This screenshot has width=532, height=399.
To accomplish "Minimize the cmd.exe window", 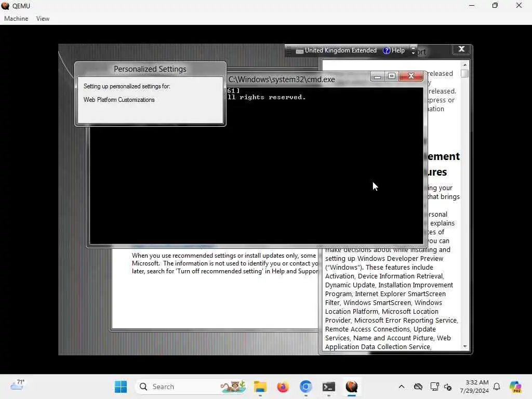I will [377, 76].
